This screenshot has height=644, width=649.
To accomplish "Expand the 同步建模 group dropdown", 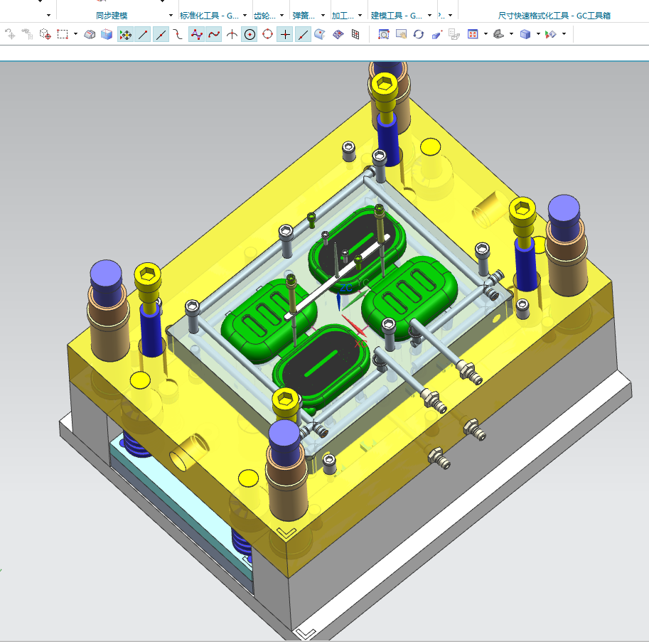I will pos(171,16).
